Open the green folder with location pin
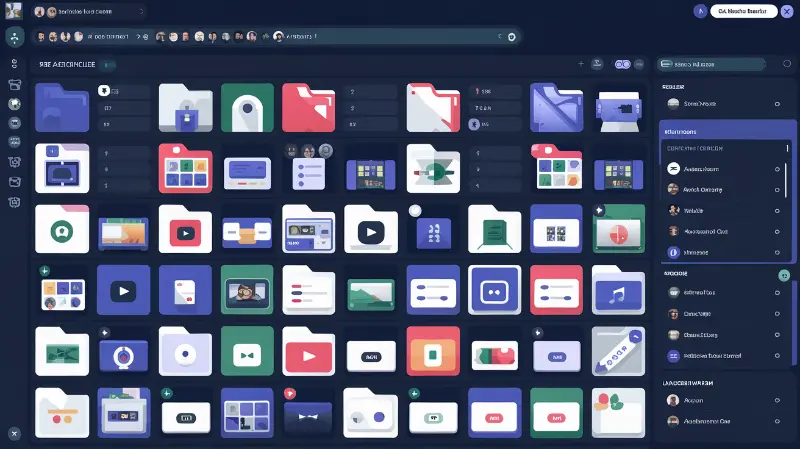800x449 pixels. click(247, 108)
